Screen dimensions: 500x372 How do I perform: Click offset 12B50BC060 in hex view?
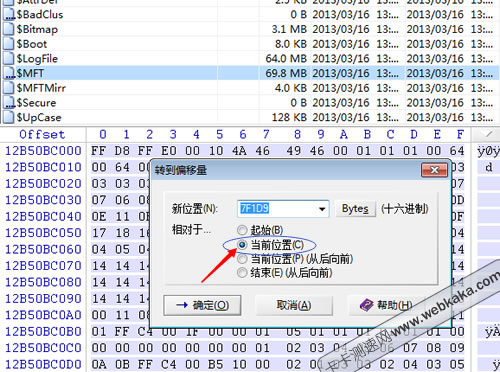tap(43, 249)
